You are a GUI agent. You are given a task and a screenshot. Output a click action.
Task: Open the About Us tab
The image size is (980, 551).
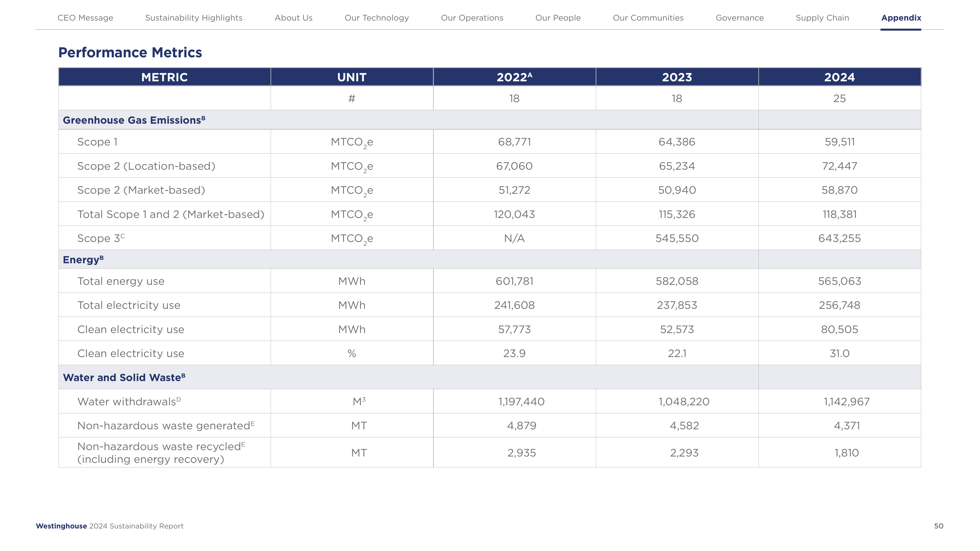tap(293, 18)
